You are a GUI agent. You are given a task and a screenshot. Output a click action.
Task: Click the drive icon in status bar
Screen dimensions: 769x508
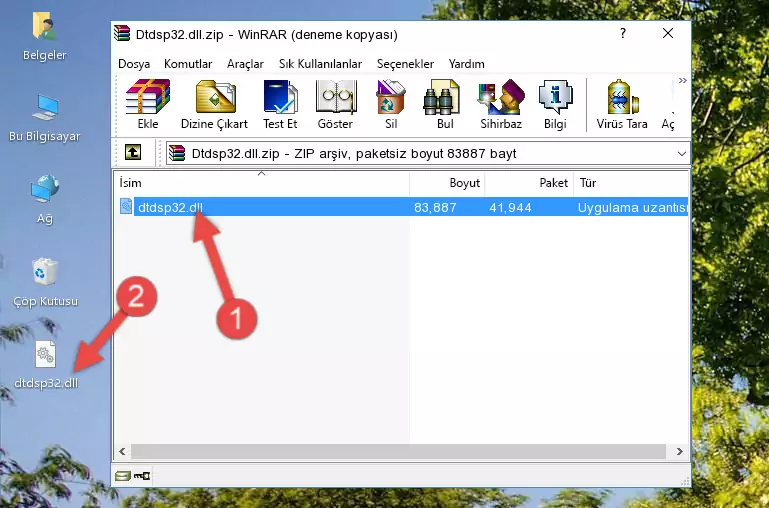pos(123,475)
